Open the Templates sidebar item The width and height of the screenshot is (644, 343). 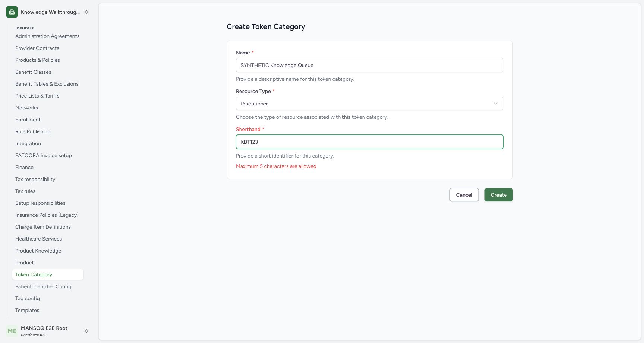pos(27,310)
